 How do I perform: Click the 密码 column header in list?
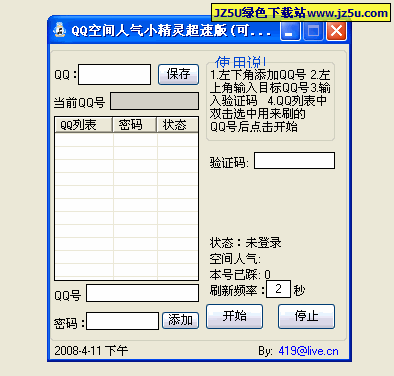pyautogui.click(x=135, y=125)
